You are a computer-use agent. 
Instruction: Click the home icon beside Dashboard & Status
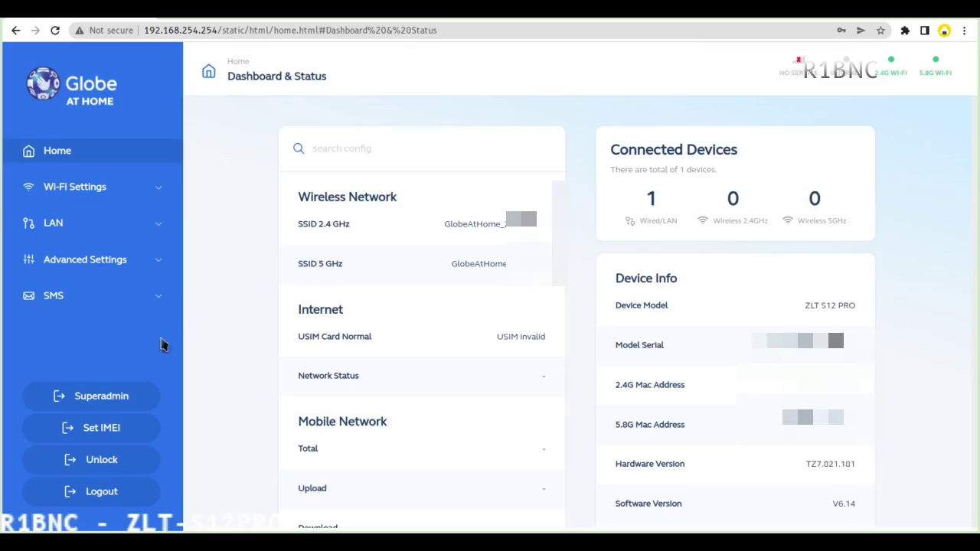pos(208,71)
